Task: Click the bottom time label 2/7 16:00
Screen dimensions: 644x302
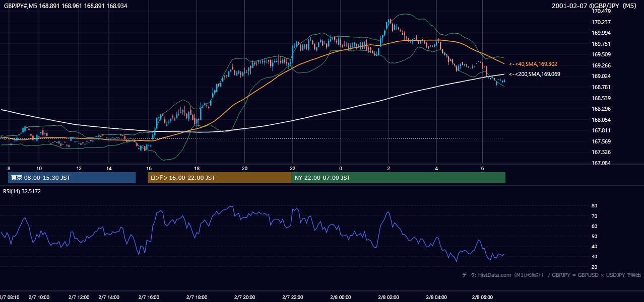Action: [149, 297]
